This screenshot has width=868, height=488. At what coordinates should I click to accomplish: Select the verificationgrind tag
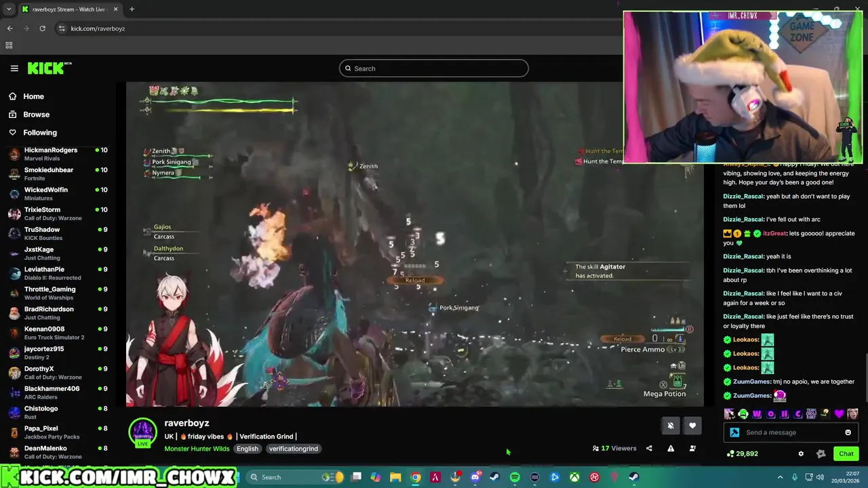[x=293, y=449]
